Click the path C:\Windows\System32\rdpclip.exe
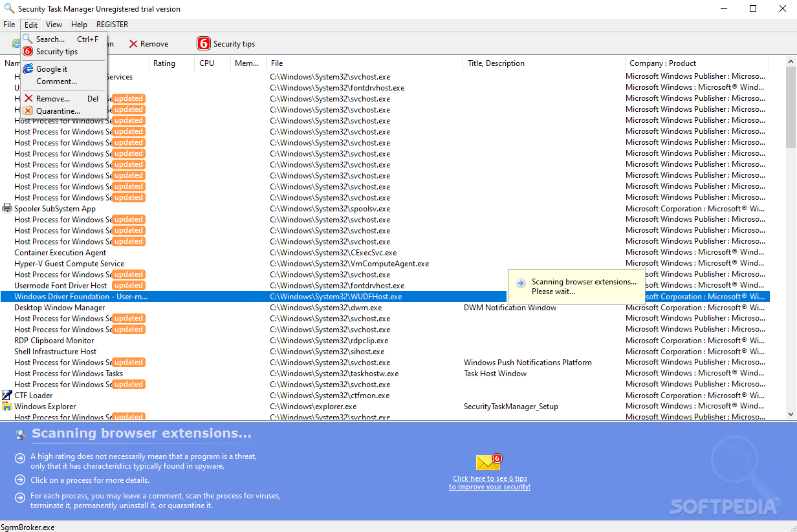The image size is (797, 532). [x=329, y=341]
